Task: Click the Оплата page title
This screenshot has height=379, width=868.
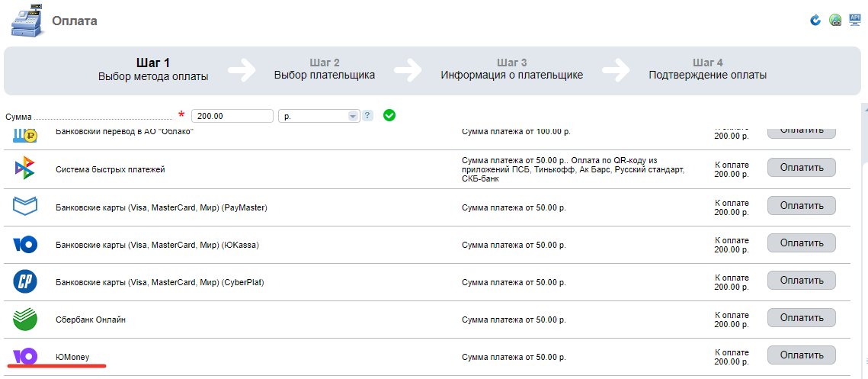Action: click(x=75, y=21)
